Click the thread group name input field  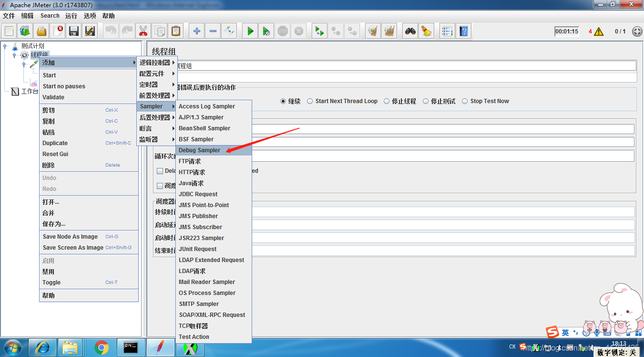point(407,66)
